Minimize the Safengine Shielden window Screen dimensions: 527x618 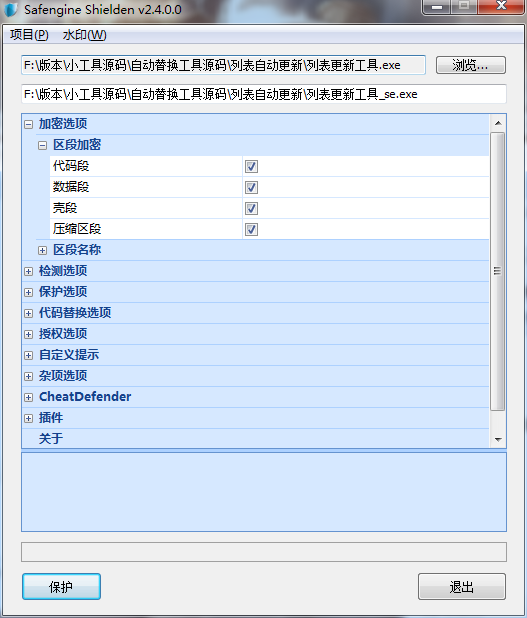[437, 7]
